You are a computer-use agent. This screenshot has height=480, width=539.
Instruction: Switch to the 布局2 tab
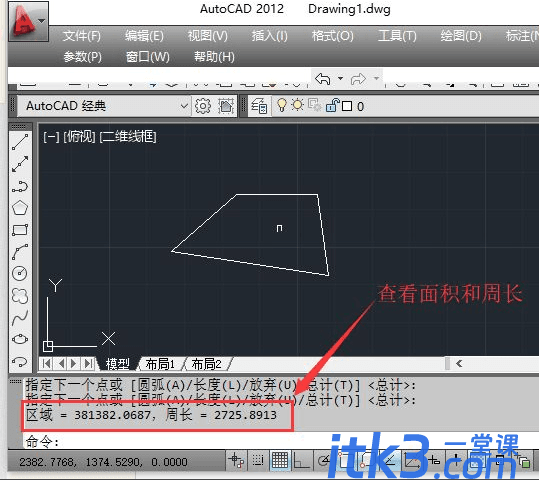(x=207, y=364)
